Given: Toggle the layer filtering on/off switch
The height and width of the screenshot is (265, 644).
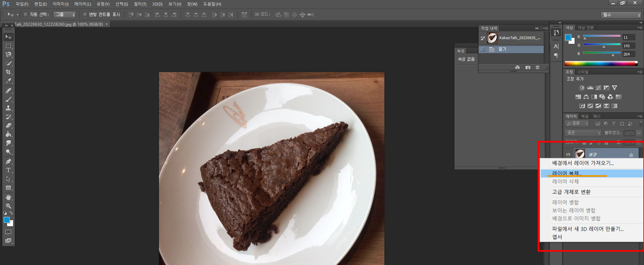Looking at the screenshot, I should point(641,124).
